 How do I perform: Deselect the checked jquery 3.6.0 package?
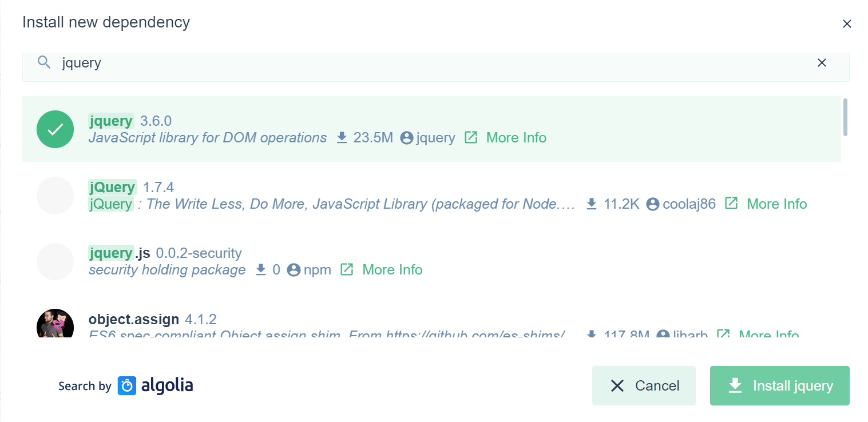[x=55, y=129]
